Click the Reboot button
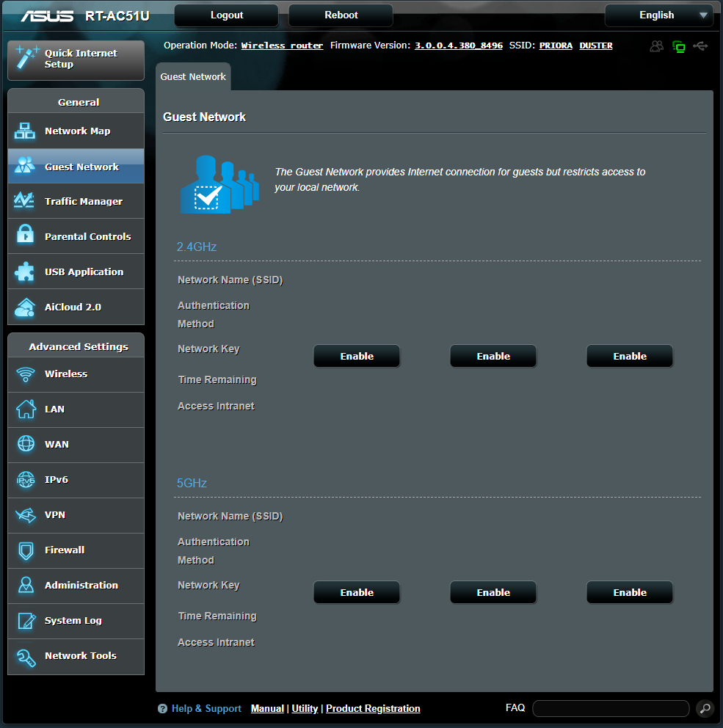The height and width of the screenshot is (728, 723). pyautogui.click(x=341, y=15)
